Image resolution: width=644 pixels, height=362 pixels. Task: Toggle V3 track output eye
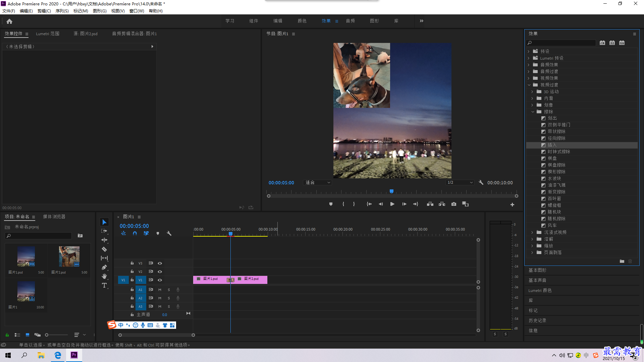(x=160, y=263)
